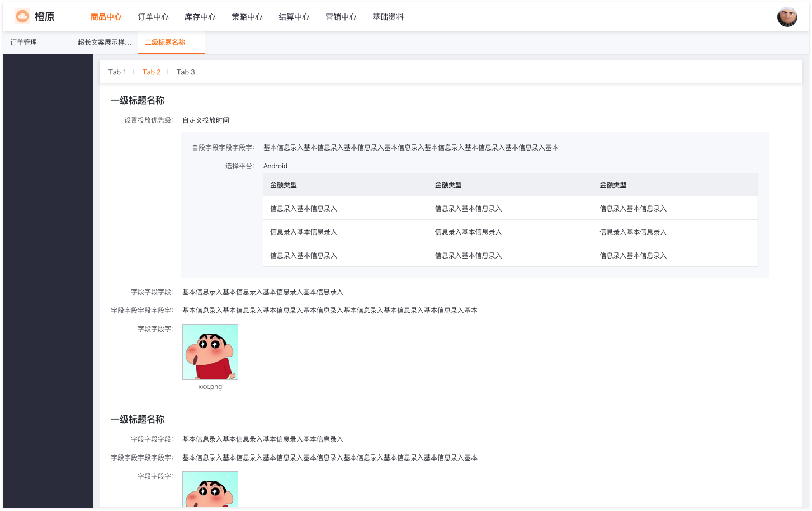Switch to the 订单管理 page tab
This screenshot has width=812, height=511.
[x=37, y=43]
